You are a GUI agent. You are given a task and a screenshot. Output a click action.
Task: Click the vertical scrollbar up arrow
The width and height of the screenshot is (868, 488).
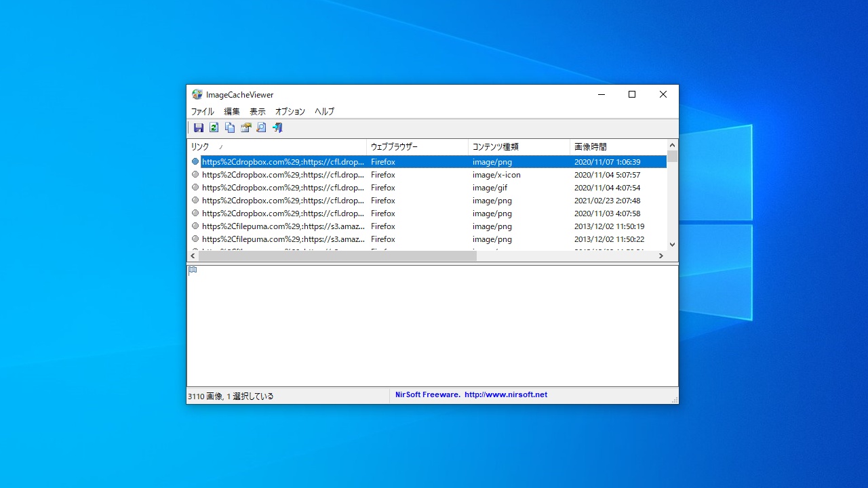coord(673,145)
